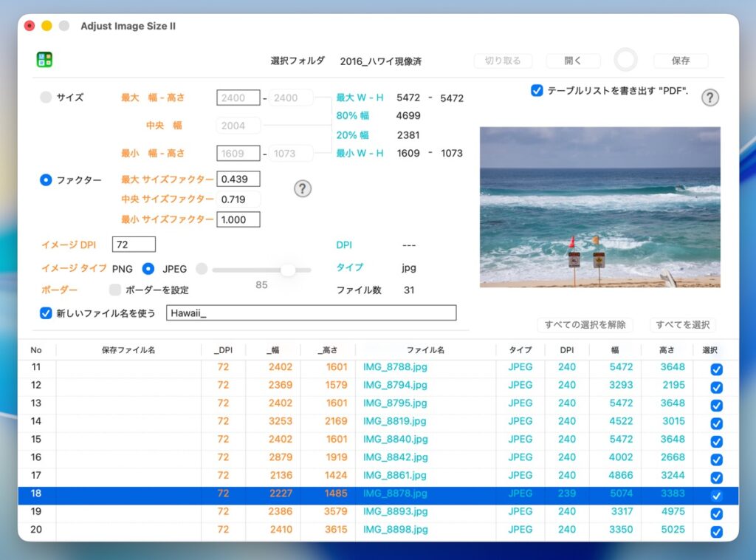Click the JPEG quality slider handle
This screenshot has width=756, height=560.
(x=288, y=270)
